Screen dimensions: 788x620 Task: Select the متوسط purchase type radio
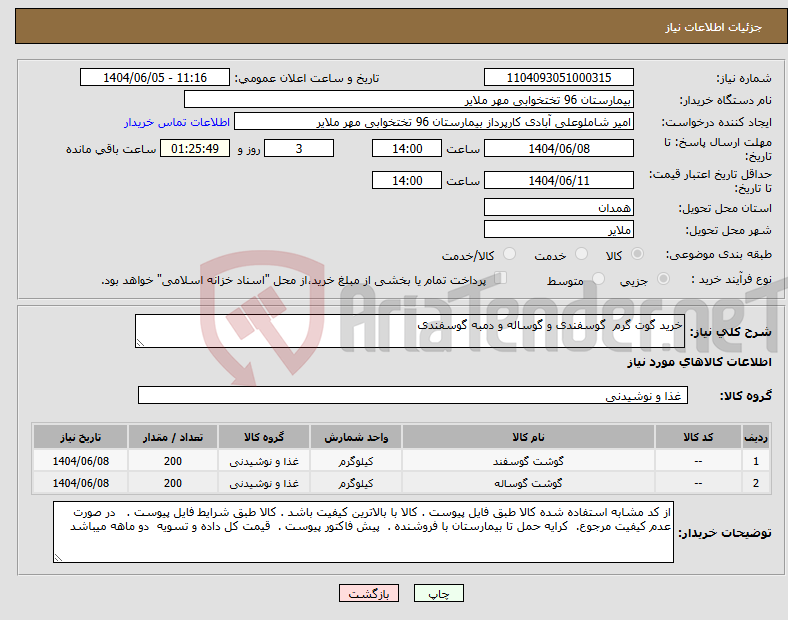tap(598, 279)
